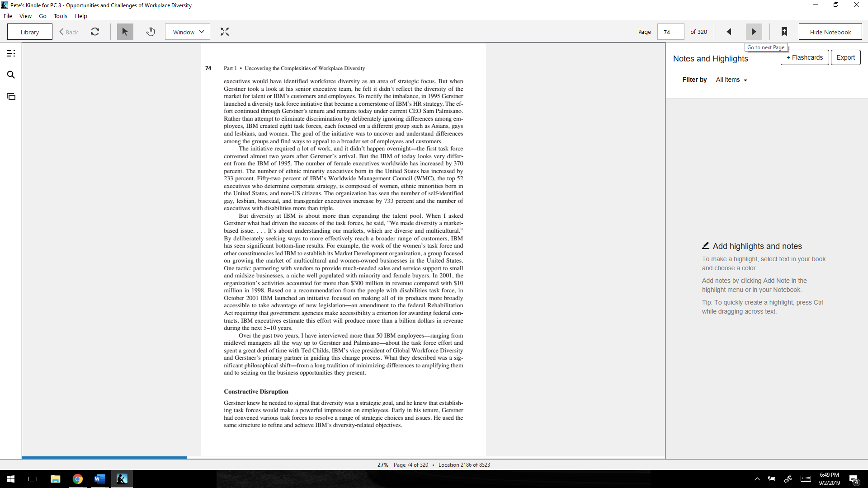The image size is (868, 488).
Task: Expand the All items filter dropdown
Action: coord(731,80)
